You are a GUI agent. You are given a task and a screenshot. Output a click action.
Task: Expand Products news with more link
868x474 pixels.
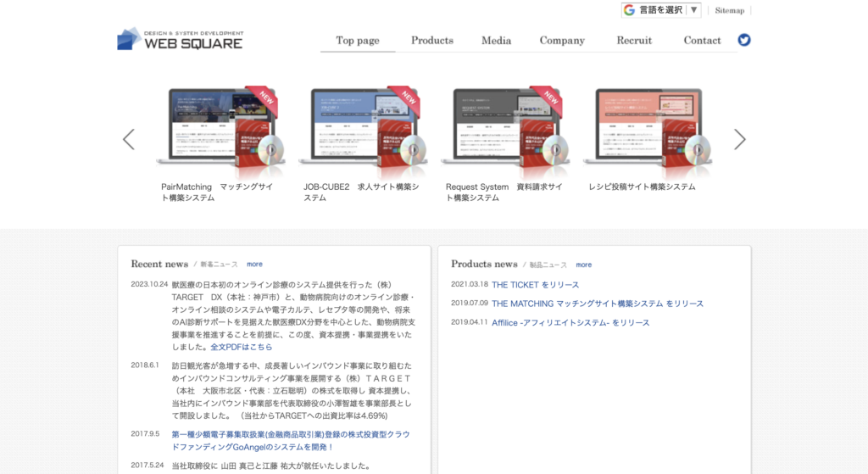tap(584, 265)
